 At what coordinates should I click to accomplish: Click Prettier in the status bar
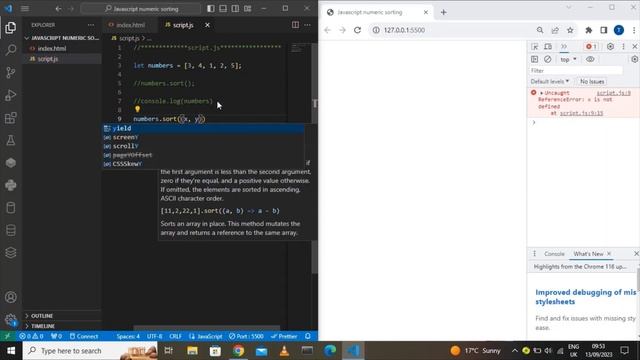coord(284,336)
